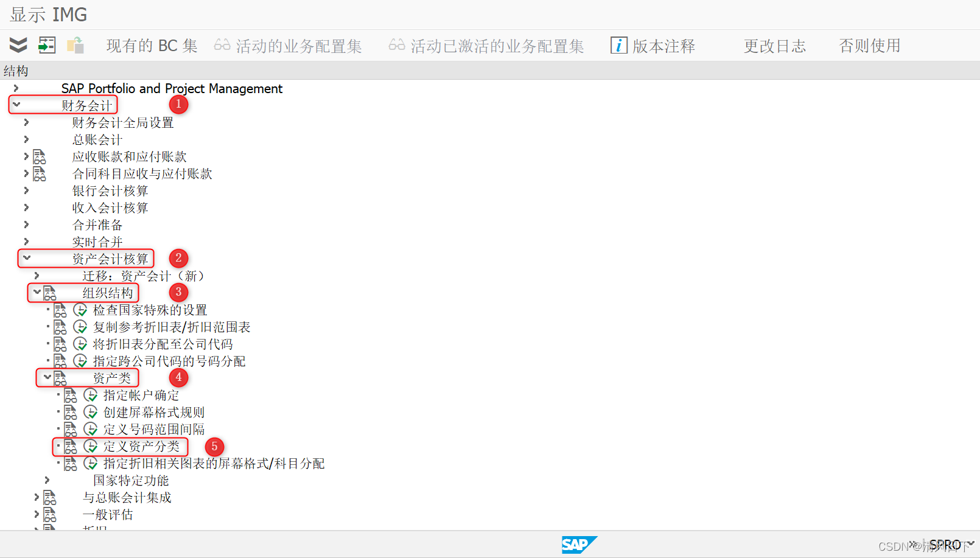Select 定义号码范围间隔 activity text
This screenshot has height=558, width=980.
tap(154, 429)
